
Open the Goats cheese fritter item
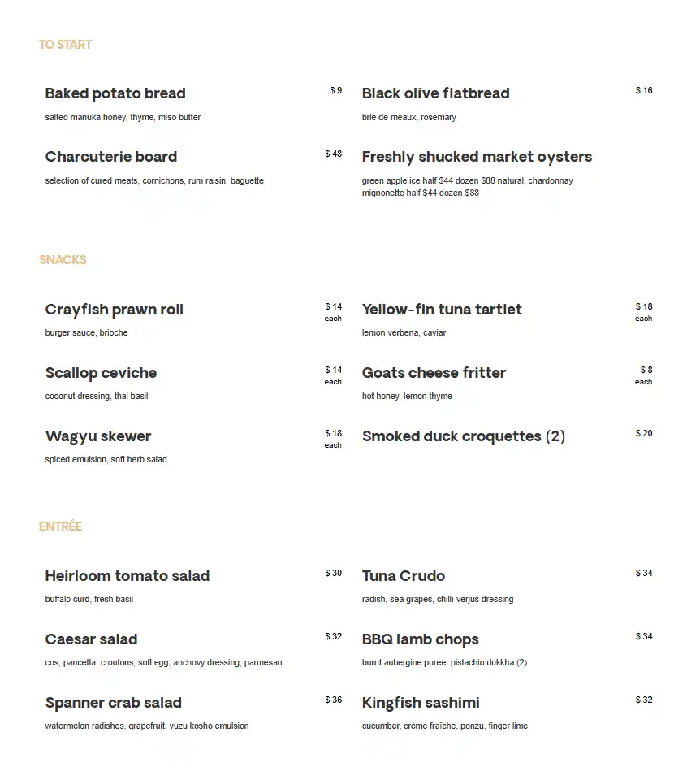pos(434,373)
